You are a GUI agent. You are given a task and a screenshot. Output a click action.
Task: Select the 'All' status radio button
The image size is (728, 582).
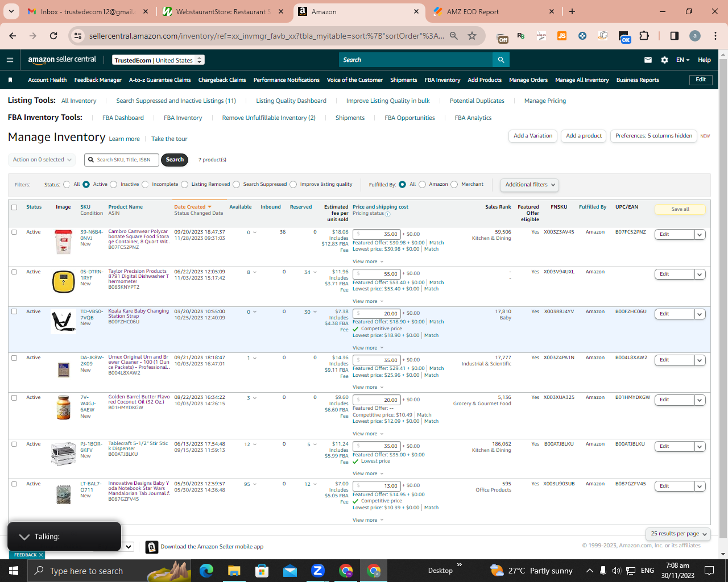click(x=67, y=184)
